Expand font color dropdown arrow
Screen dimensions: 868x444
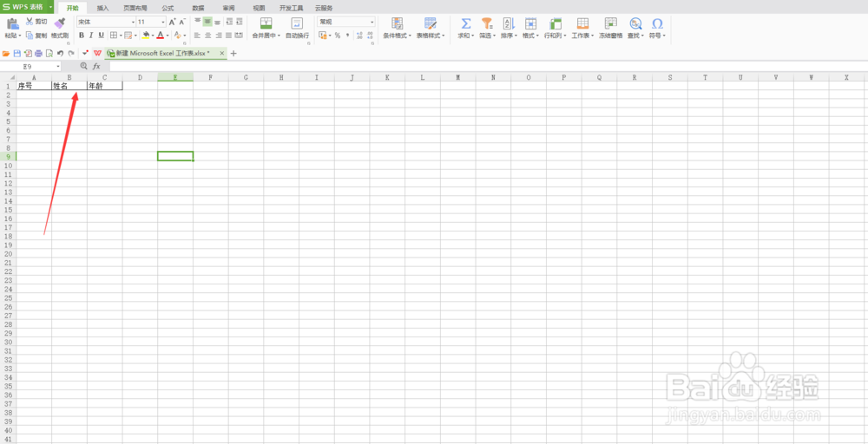pos(168,36)
